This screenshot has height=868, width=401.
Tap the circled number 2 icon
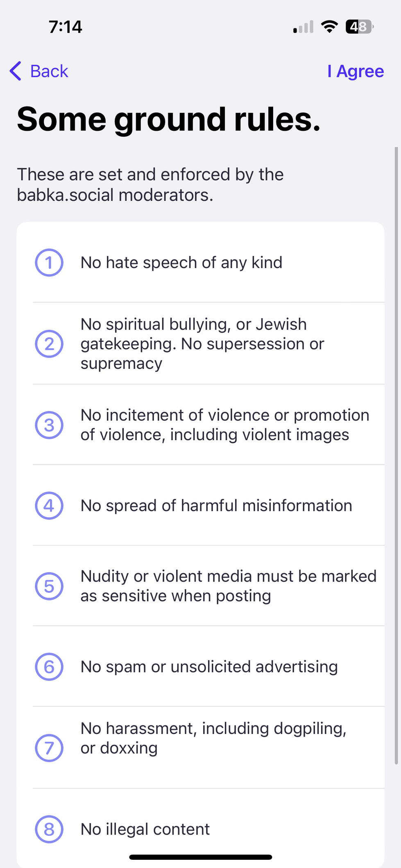pos(49,344)
